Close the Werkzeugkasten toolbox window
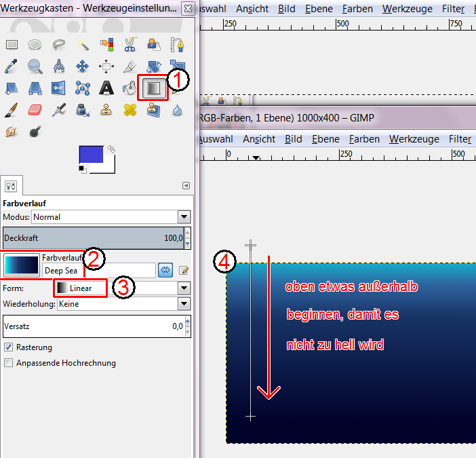 click(188, 8)
